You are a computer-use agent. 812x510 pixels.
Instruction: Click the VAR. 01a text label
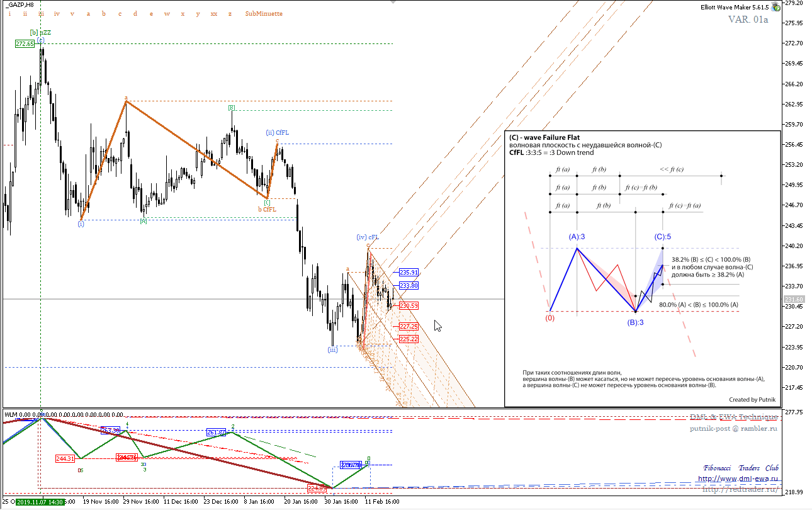coord(748,19)
